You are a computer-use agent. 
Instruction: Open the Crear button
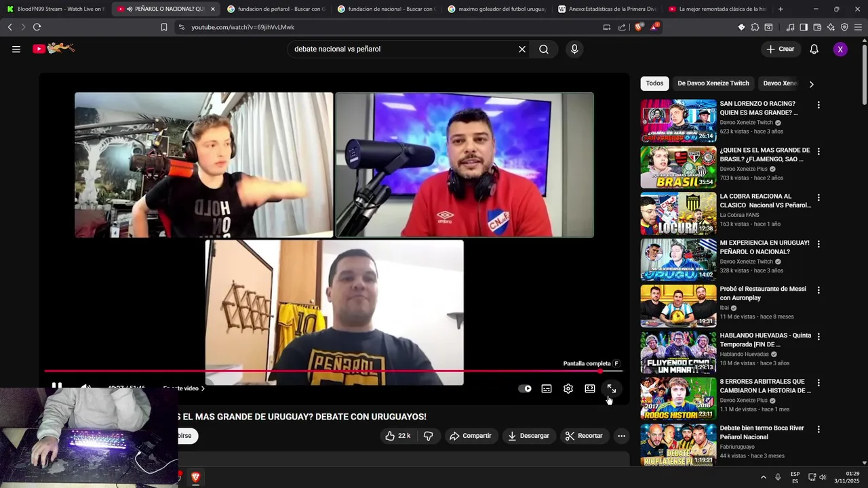click(781, 49)
